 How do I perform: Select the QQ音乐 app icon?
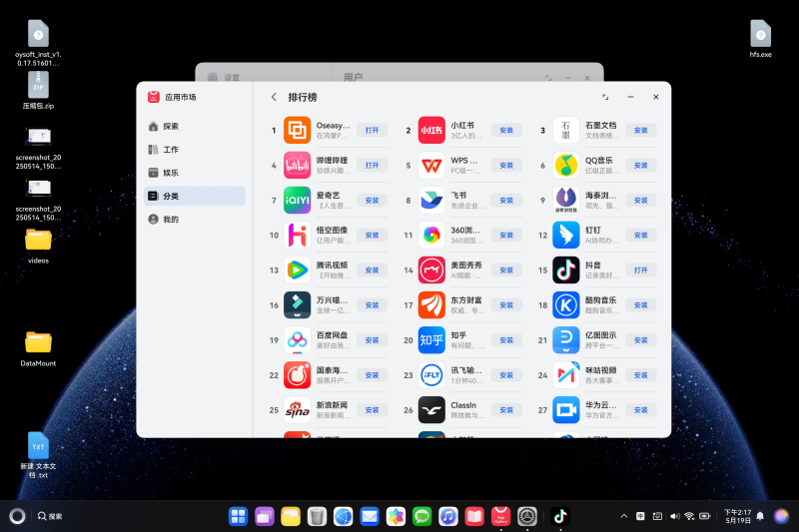point(566,166)
